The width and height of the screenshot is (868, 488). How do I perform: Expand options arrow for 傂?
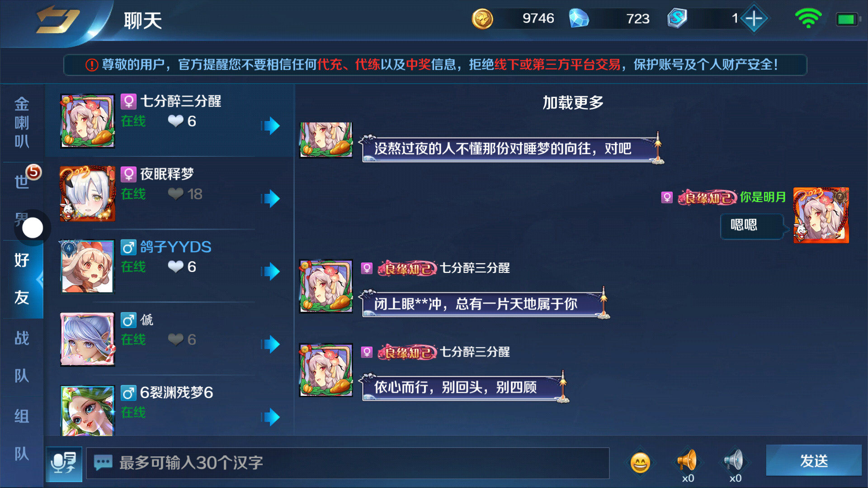(271, 344)
